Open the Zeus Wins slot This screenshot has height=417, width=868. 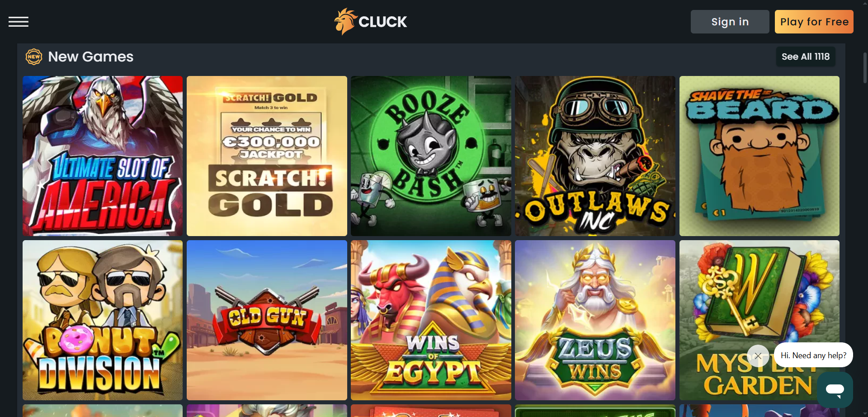pyautogui.click(x=595, y=320)
